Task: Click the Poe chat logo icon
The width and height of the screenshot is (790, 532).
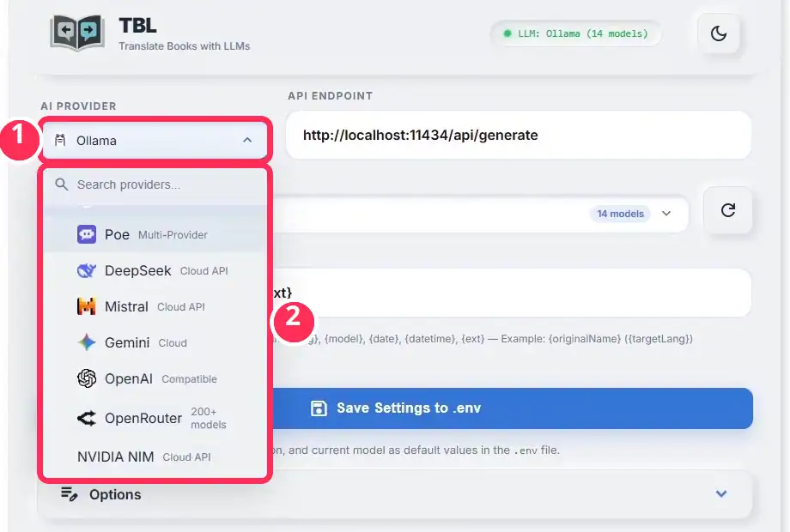Action: [x=87, y=234]
